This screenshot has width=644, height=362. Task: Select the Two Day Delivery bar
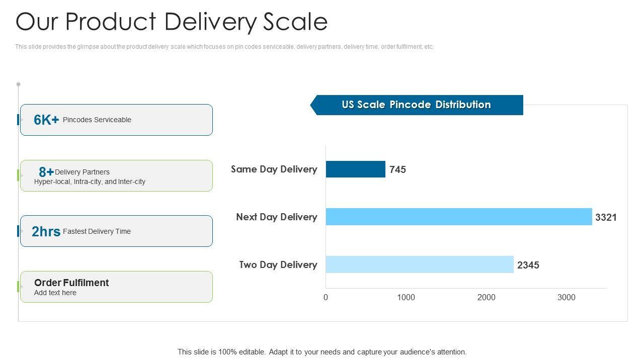[x=420, y=264]
